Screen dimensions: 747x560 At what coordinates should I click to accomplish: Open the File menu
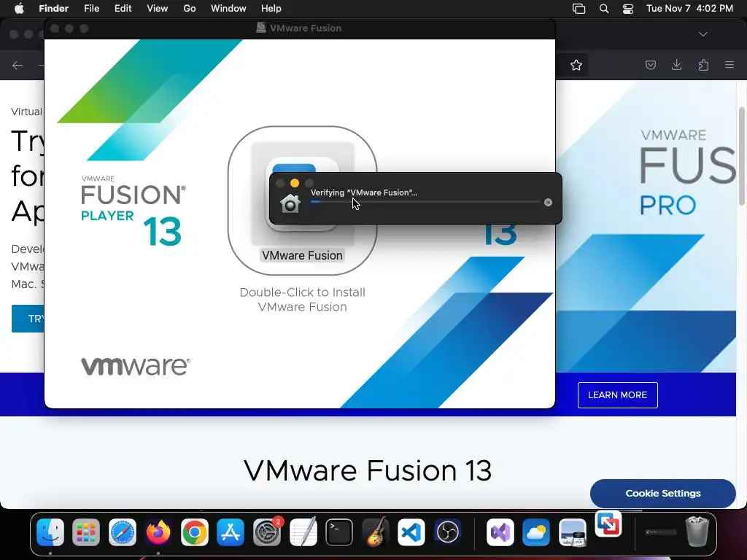tap(91, 9)
